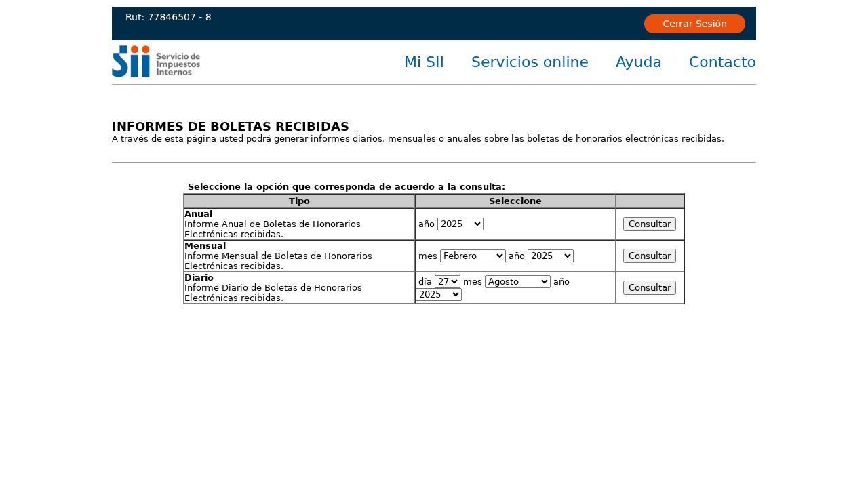Open the Febrero month dropdown for Mensual
Screen dimensions: 868x488
point(473,256)
